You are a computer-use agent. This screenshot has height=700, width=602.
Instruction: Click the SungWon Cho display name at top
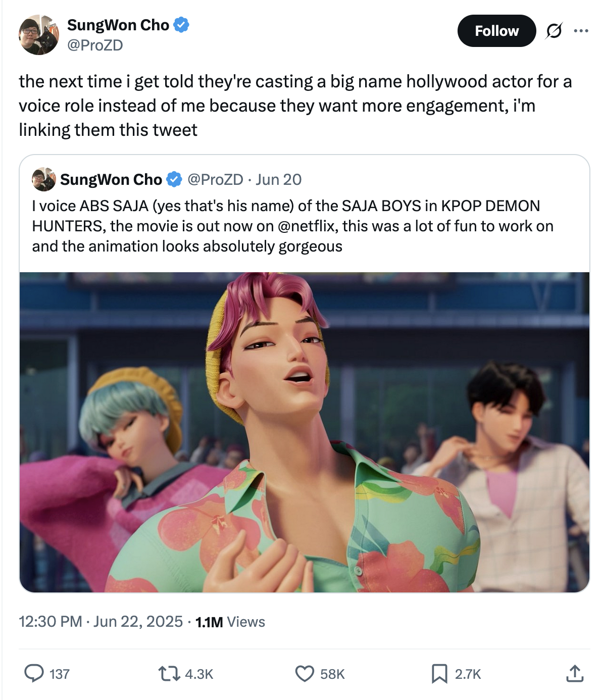pos(118,25)
